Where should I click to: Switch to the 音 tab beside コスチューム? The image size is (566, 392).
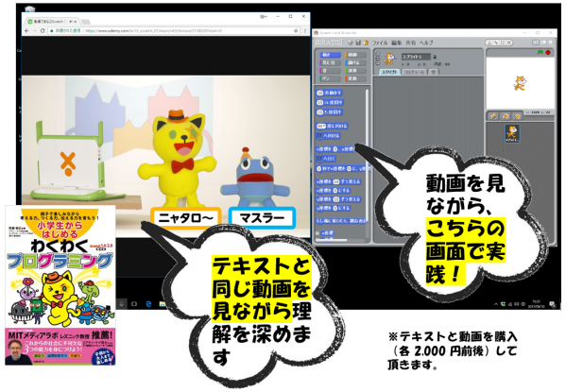(x=434, y=72)
